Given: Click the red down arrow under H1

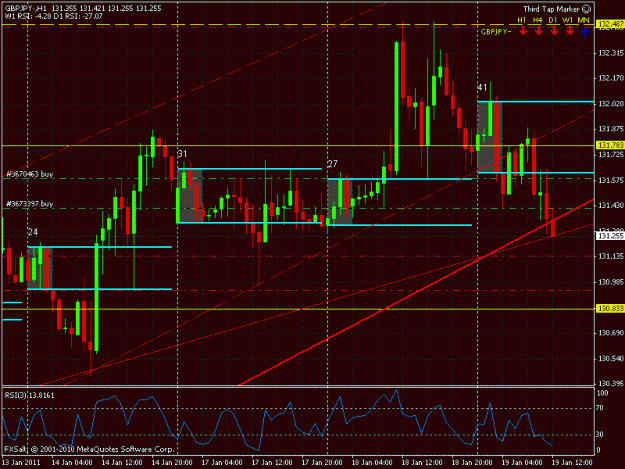Looking at the screenshot, I should pyautogui.click(x=523, y=31).
